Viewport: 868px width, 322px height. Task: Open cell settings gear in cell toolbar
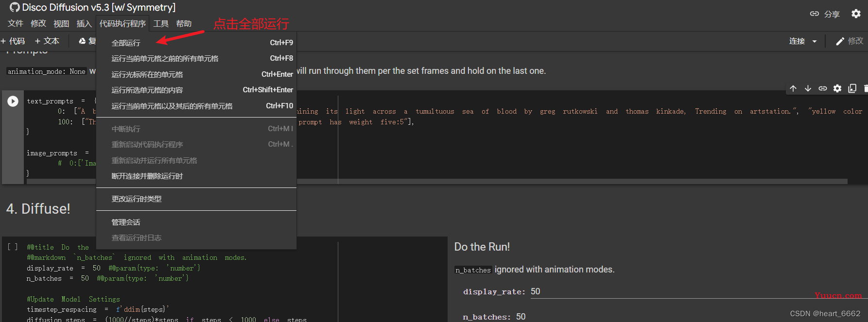pyautogui.click(x=837, y=88)
